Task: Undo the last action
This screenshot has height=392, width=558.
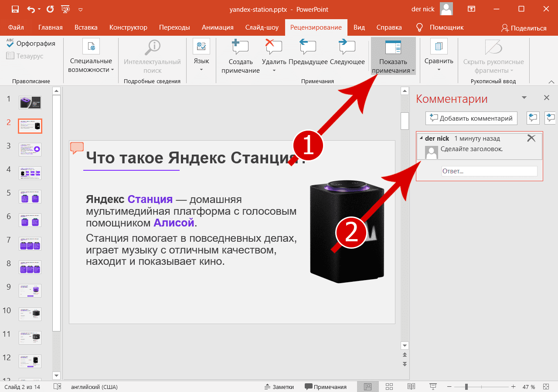Action: coord(31,9)
